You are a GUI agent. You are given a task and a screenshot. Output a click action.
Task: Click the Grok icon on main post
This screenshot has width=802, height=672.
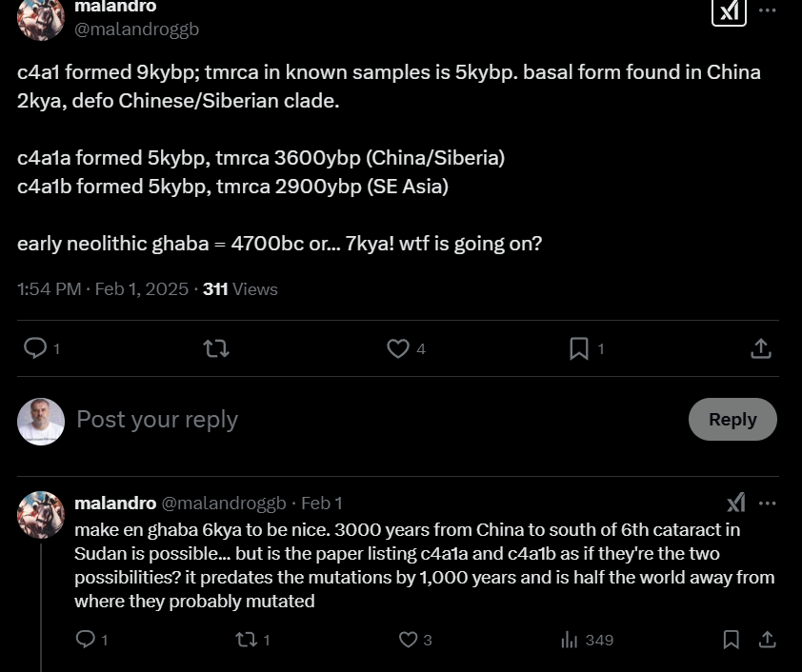tap(729, 10)
